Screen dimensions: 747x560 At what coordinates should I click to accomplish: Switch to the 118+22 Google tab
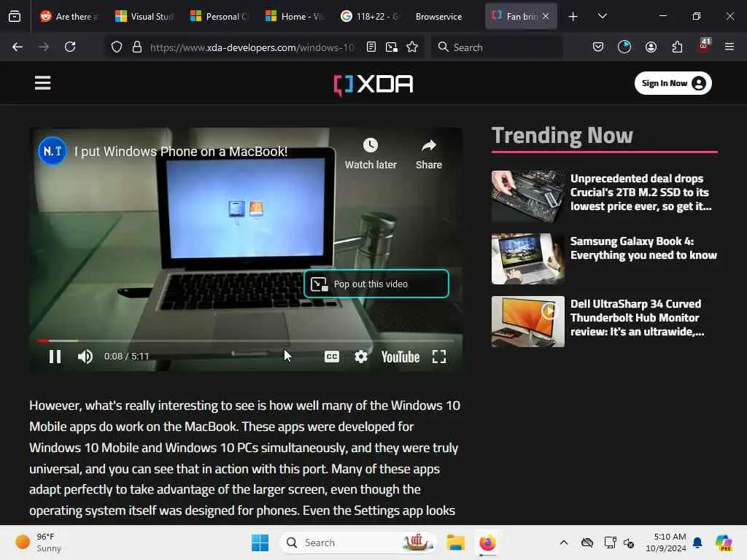pos(370,16)
